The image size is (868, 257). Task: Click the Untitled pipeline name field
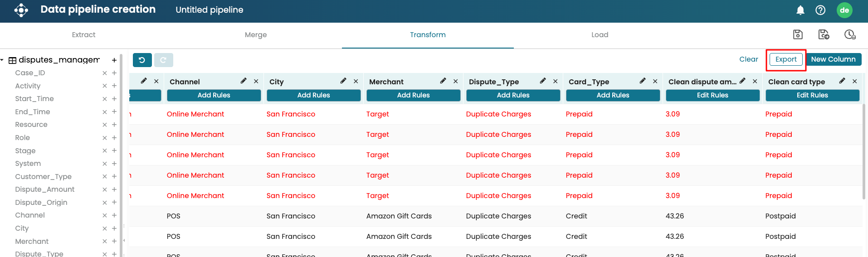pos(210,10)
